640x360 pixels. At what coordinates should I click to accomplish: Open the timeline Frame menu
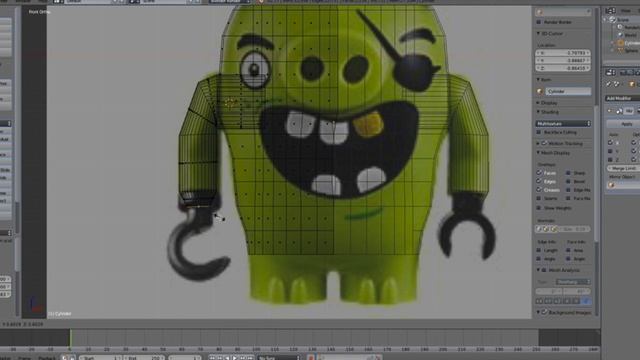pyautogui.click(x=24, y=358)
